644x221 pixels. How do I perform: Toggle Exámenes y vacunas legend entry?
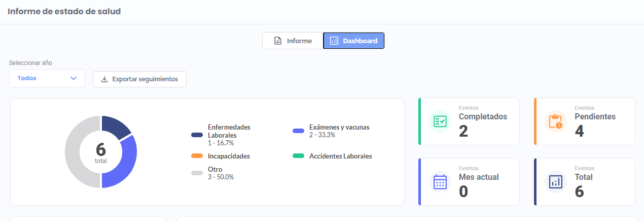(x=339, y=128)
